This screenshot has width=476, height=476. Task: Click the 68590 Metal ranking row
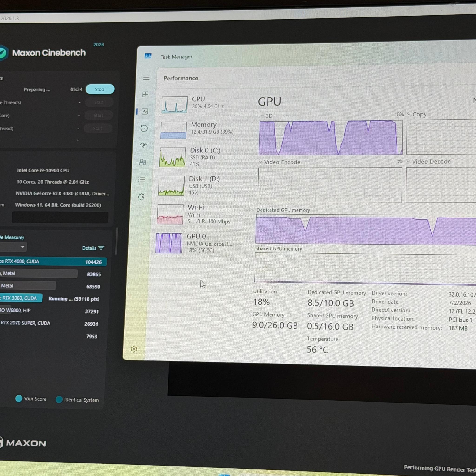pos(51,286)
